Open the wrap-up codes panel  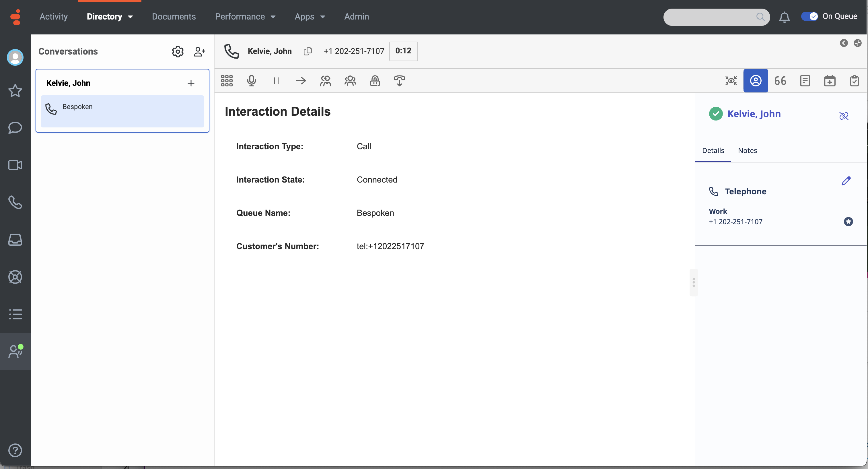(855, 81)
